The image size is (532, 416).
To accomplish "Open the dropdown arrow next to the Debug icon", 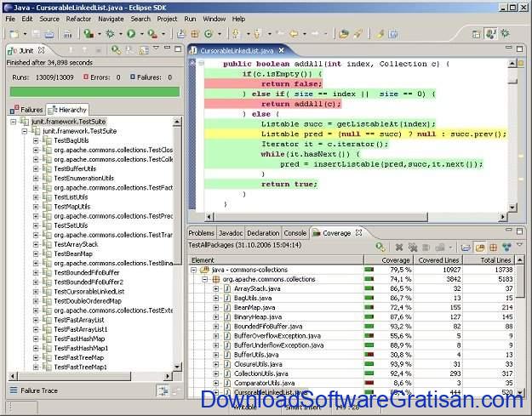I will 121,34.
